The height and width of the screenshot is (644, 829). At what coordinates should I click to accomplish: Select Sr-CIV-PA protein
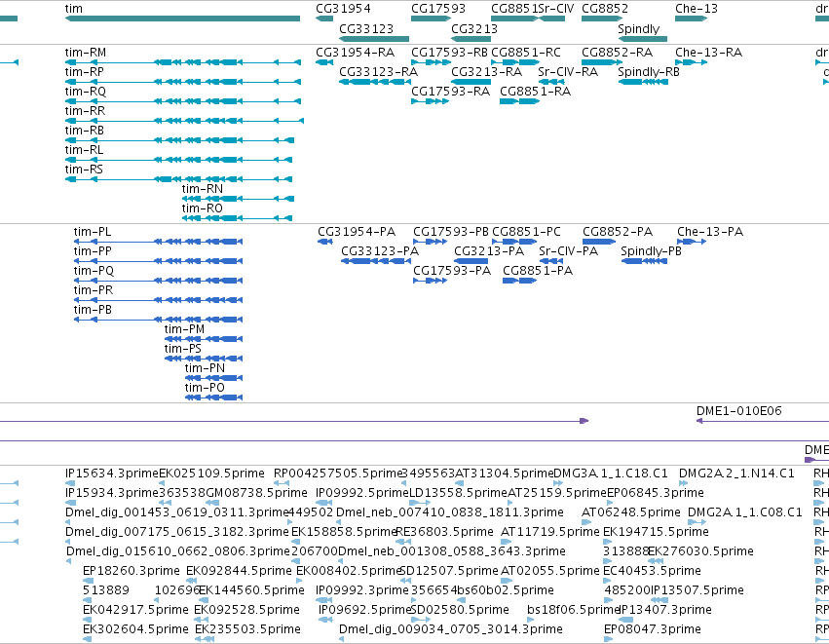(551, 261)
